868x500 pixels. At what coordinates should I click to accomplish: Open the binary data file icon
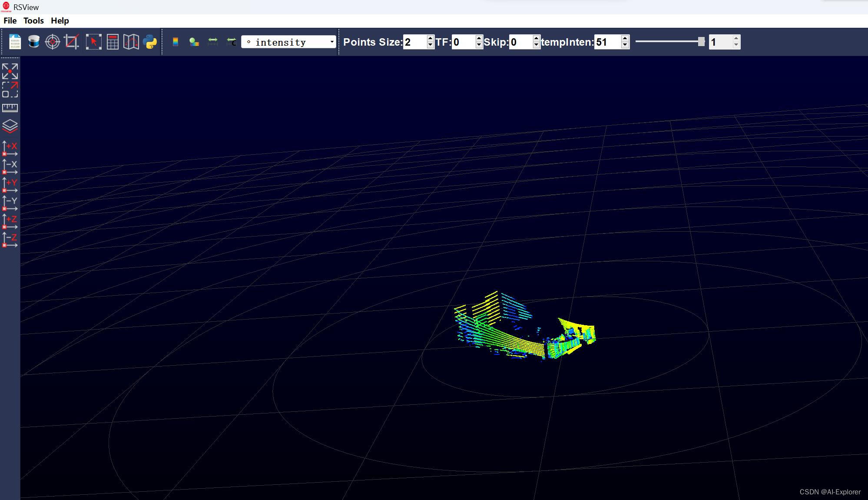(15, 42)
